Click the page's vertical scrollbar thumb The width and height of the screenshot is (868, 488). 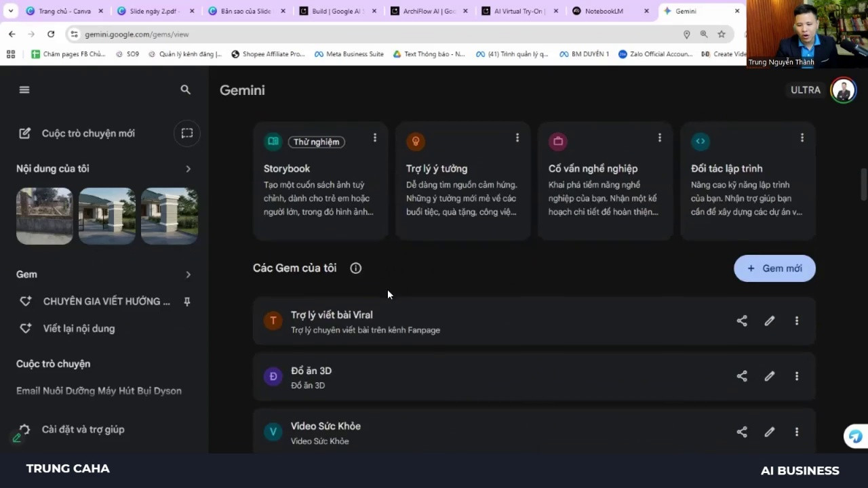863,184
